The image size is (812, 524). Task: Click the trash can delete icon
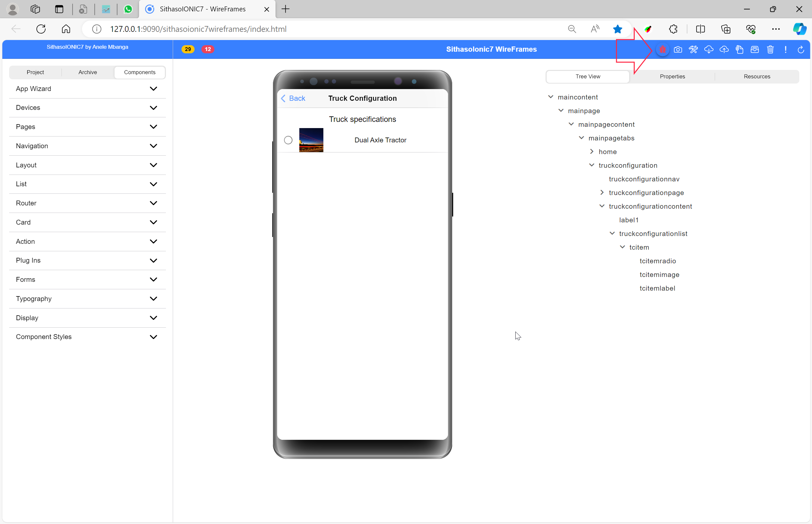coord(770,50)
